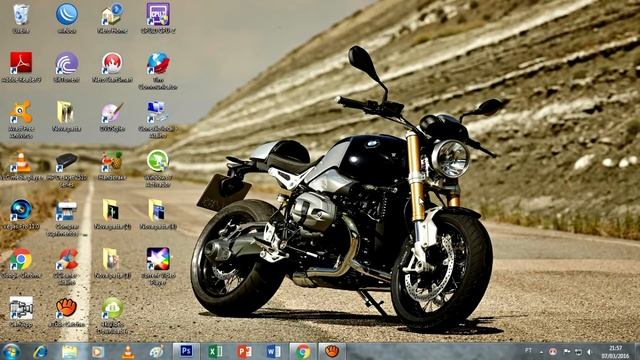Open the green circle activator shortcut

point(158,169)
